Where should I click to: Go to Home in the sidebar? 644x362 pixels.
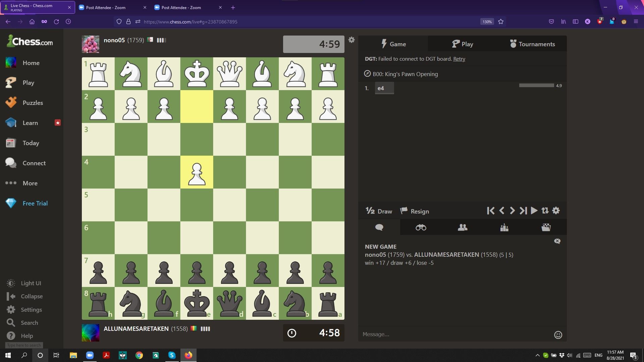pos(32,63)
